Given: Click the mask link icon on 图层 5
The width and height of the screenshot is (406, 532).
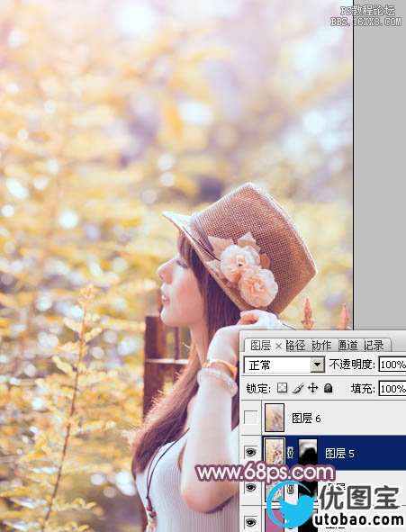Looking at the screenshot, I should 291,453.
